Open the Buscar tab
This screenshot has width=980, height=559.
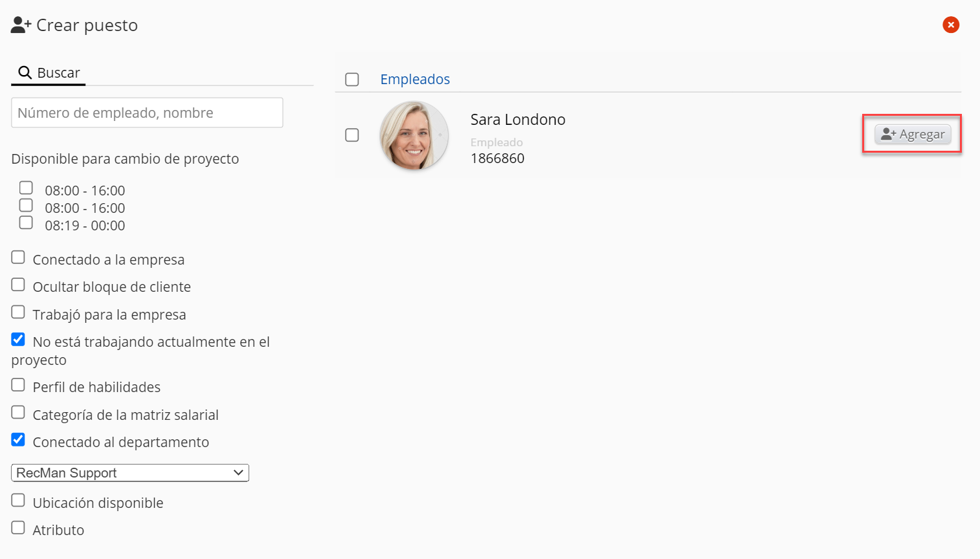point(49,72)
